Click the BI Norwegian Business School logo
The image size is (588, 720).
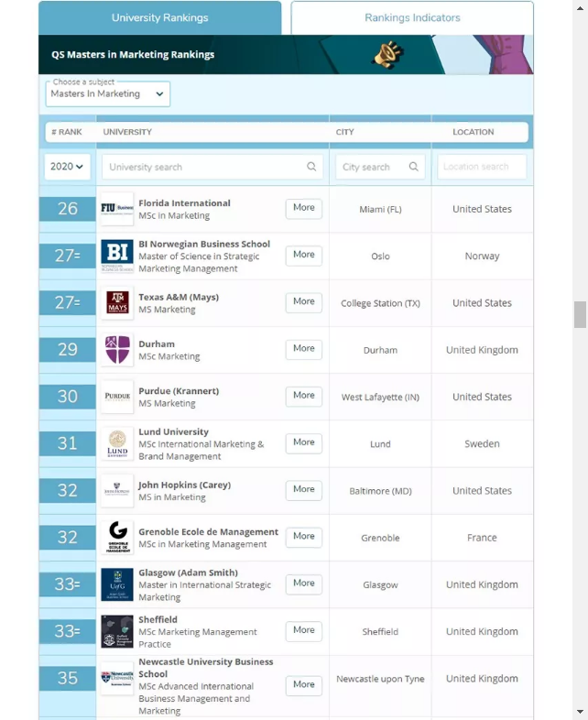pos(117,256)
